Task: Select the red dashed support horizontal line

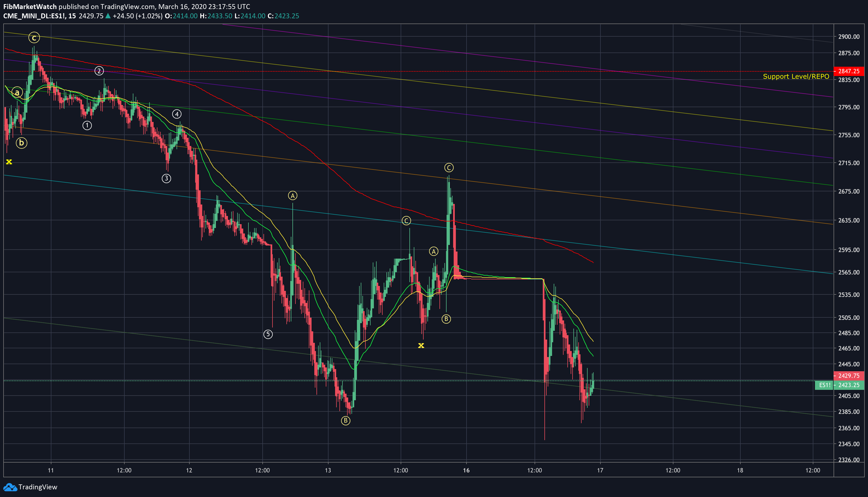Action: pos(419,71)
